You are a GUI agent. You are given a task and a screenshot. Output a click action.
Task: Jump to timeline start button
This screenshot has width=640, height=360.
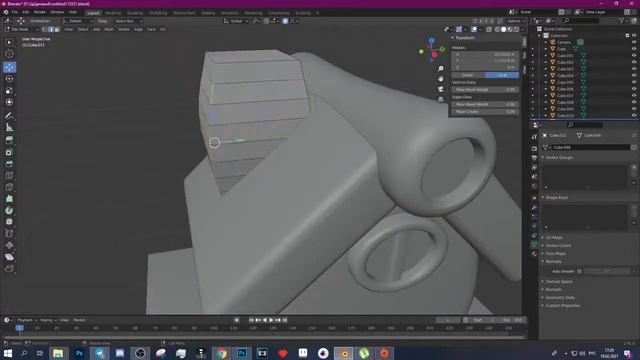point(251,320)
